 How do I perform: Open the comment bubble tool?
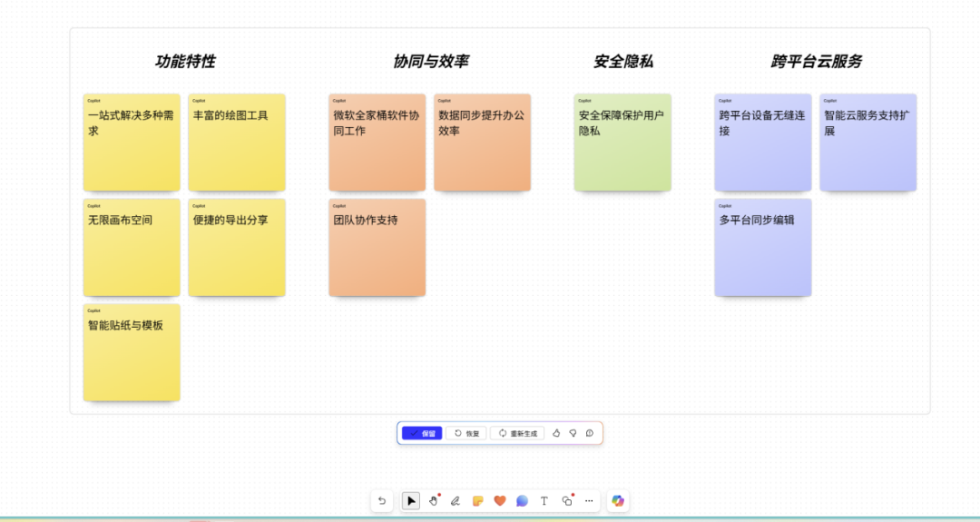pyautogui.click(x=522, y=500)
